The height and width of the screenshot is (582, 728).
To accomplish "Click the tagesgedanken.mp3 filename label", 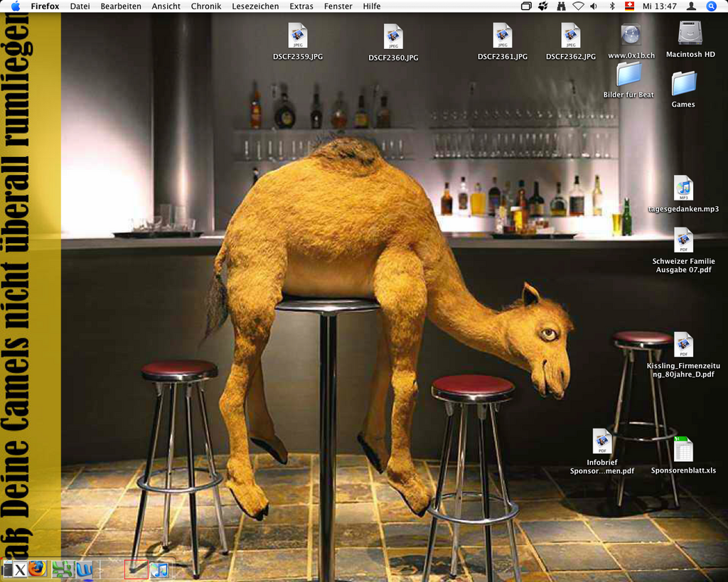I will (683, 209).
